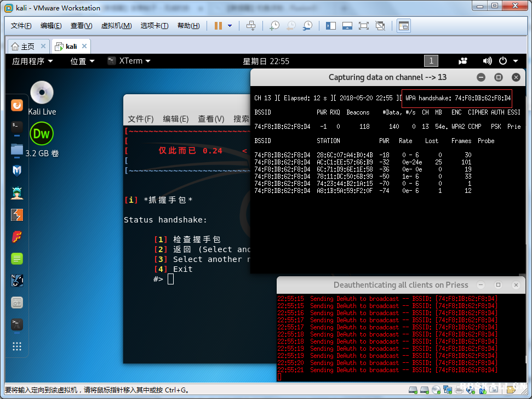Image resolution: width=532 pixels, height=399 pixels.
Task: Toggle VMware Unity mode button
Action: [380, 26]
